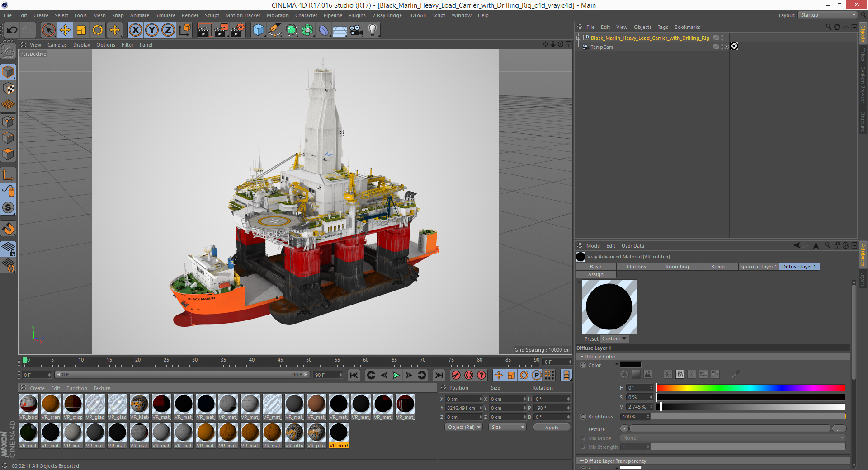This screenshot has height=470, width=868.
Task: Open the Object (Rel) dropdown
Action: pyautogui.click(x=464, y=427)
